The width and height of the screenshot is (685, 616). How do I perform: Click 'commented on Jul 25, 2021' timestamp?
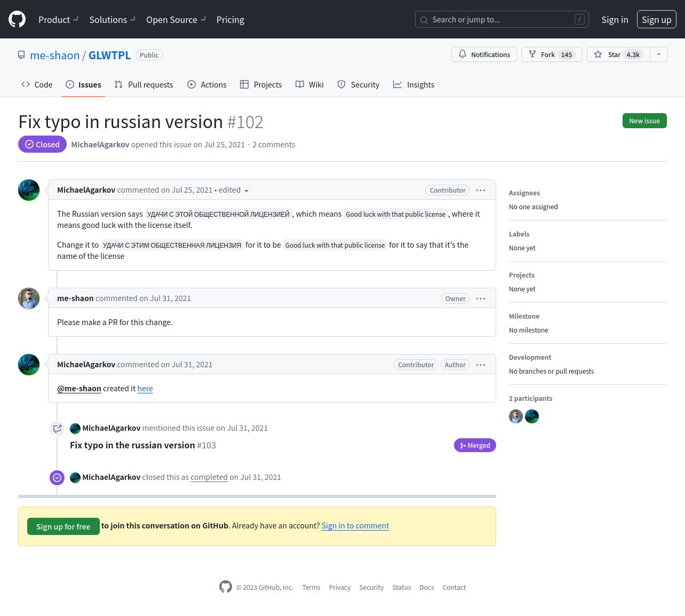[165, 190]
